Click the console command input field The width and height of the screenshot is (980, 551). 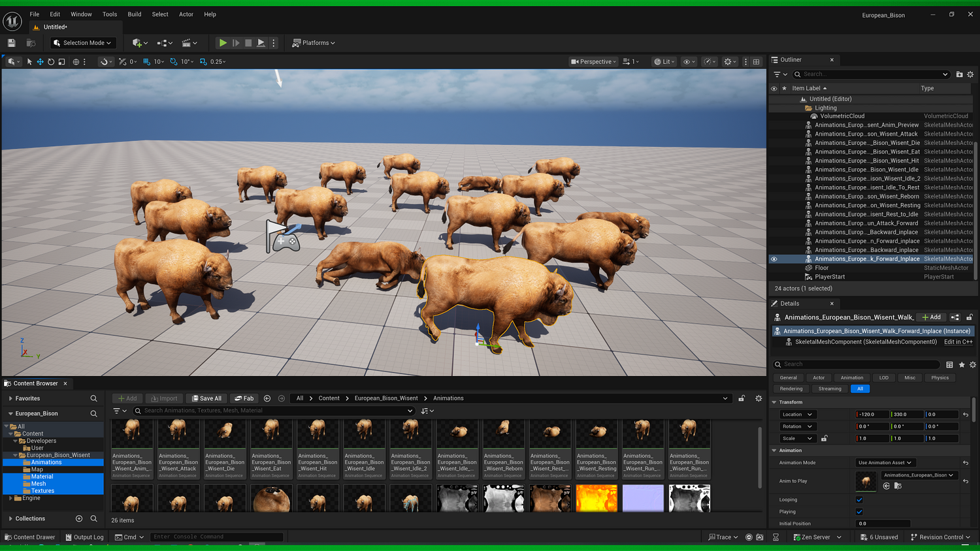tap(217, 537)
